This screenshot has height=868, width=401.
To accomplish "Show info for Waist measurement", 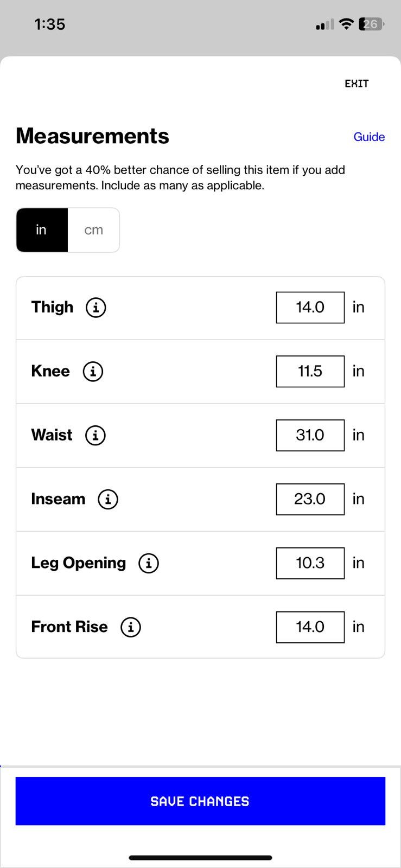I will click(96, 435).
